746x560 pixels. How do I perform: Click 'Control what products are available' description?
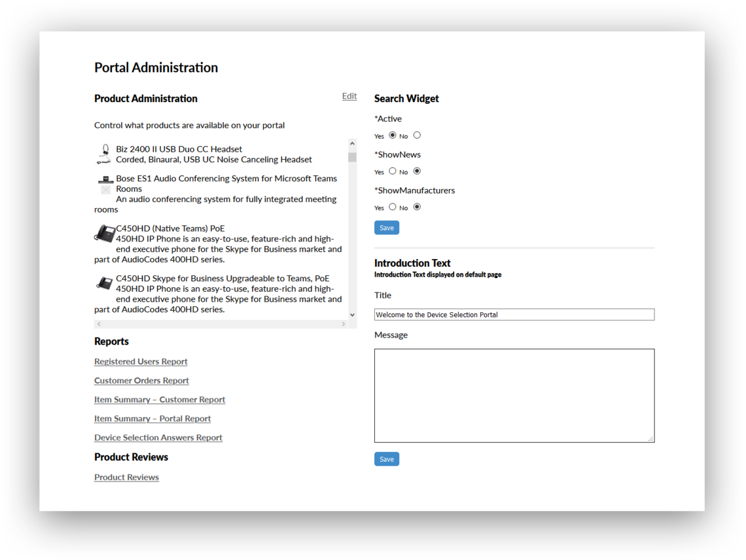click(189, 125)
